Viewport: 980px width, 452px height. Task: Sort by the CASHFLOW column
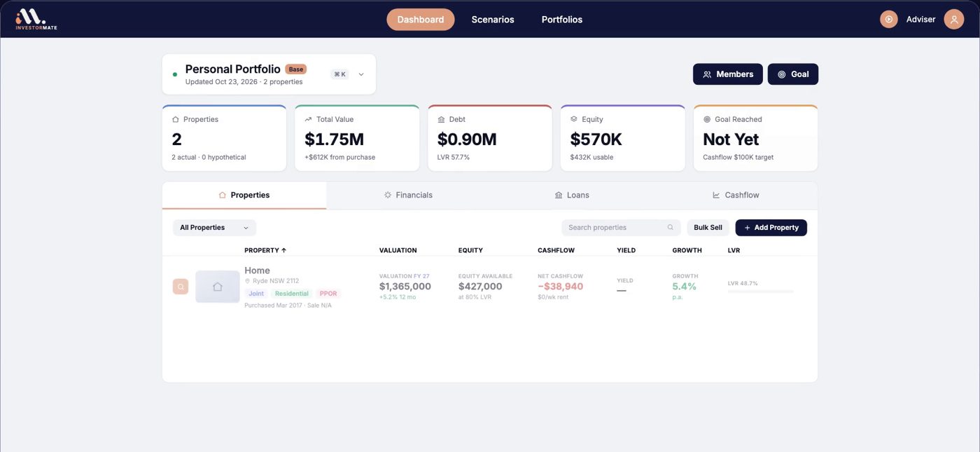[556, 250]
